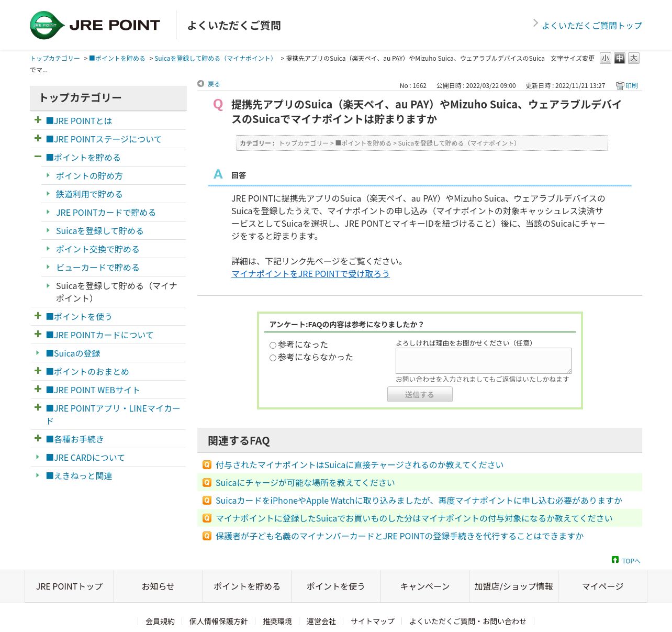
Task: Open the 鉄道利用で貯める subcategory
Action: click(x=89, y=194)
